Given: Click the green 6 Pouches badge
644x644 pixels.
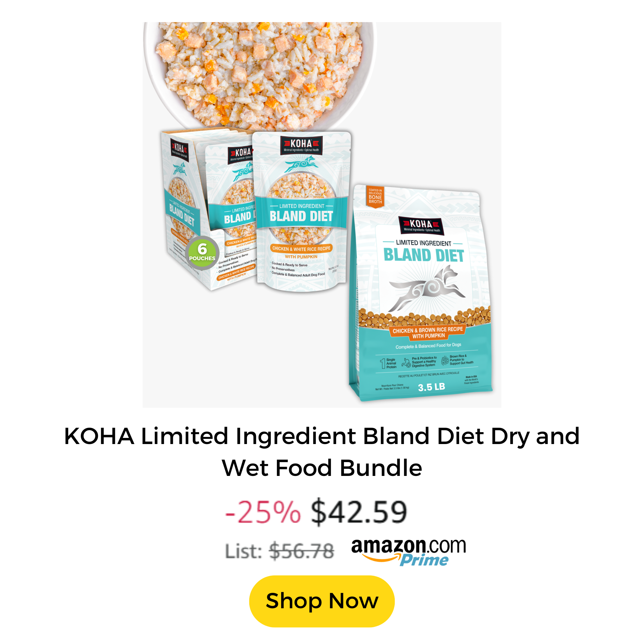Looking at the screenshot, I should (202, 253).
